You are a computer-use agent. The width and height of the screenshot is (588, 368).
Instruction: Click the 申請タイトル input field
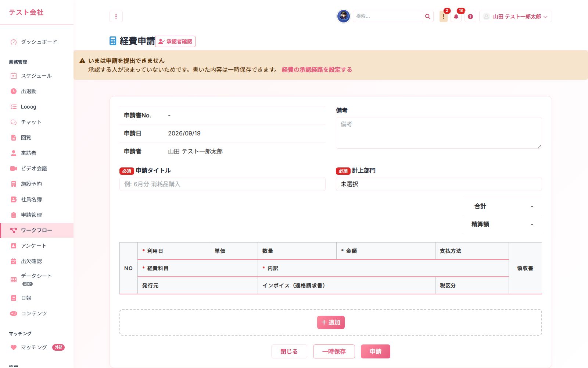[222, 184]
